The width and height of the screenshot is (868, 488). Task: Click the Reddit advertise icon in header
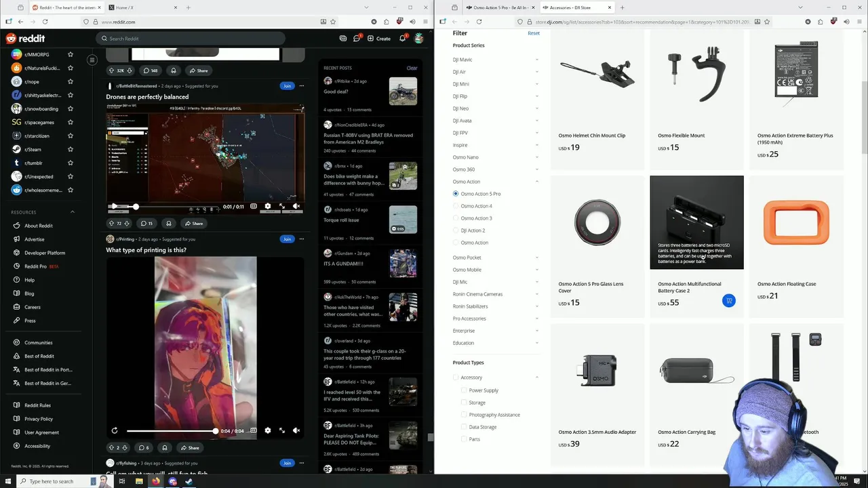coord(343,39)
